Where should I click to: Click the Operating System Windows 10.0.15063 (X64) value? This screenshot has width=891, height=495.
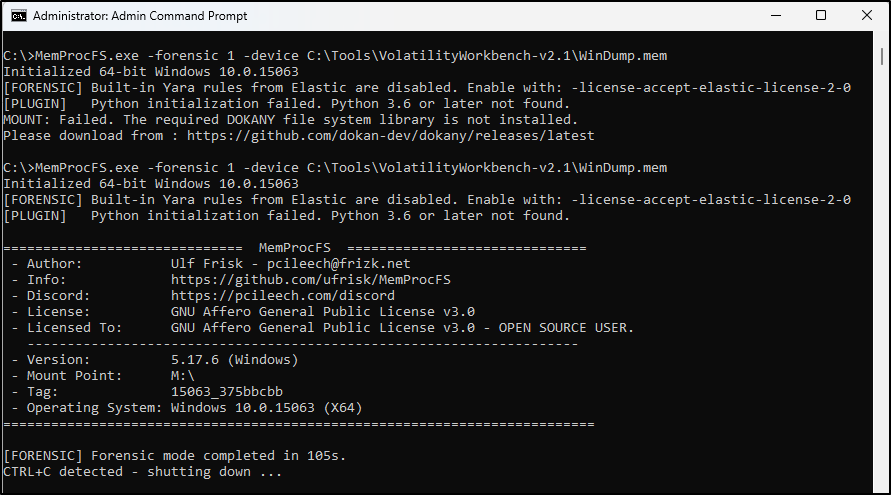coord(266,408)
